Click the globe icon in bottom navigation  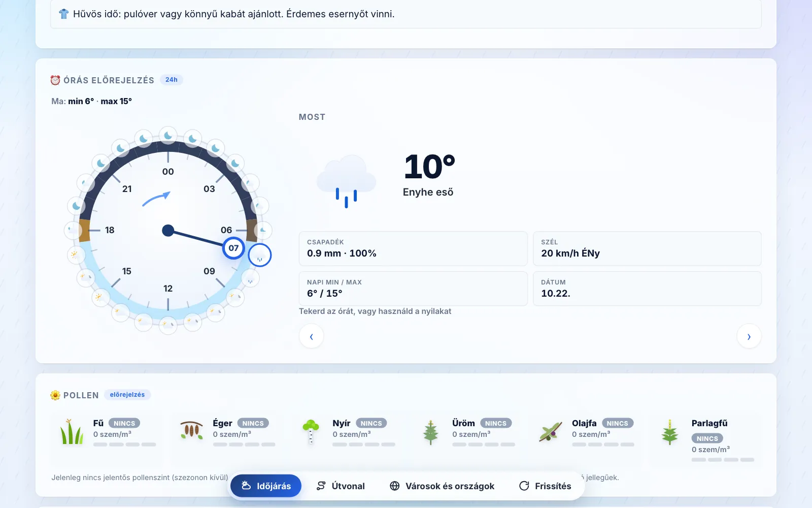click(394, 486)
